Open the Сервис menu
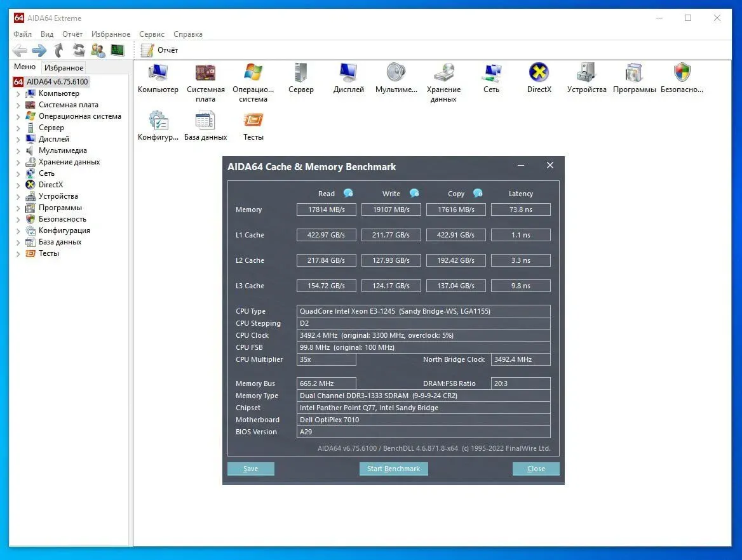Viewport: 742px width, 560px height. coord(151,34)
